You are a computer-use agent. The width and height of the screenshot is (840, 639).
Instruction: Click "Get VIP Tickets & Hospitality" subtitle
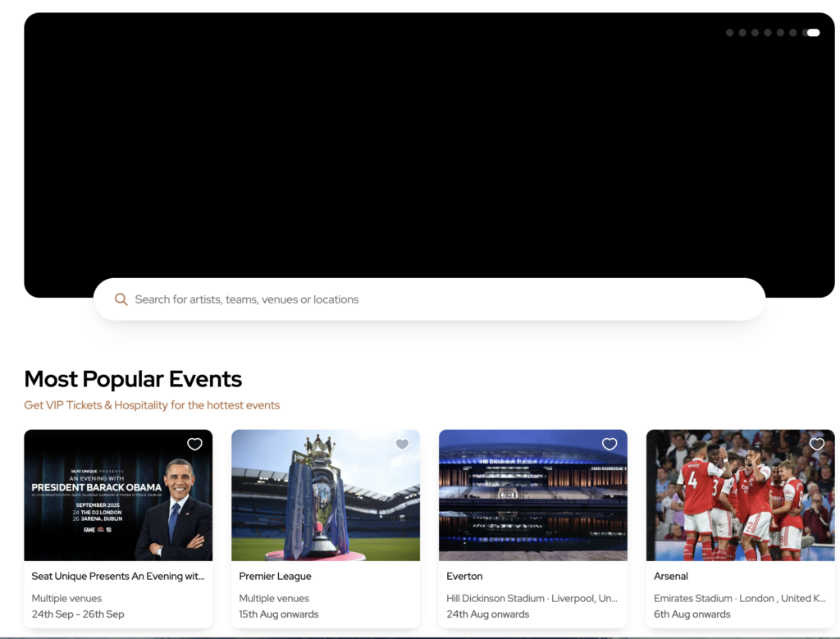pos(152,405)
